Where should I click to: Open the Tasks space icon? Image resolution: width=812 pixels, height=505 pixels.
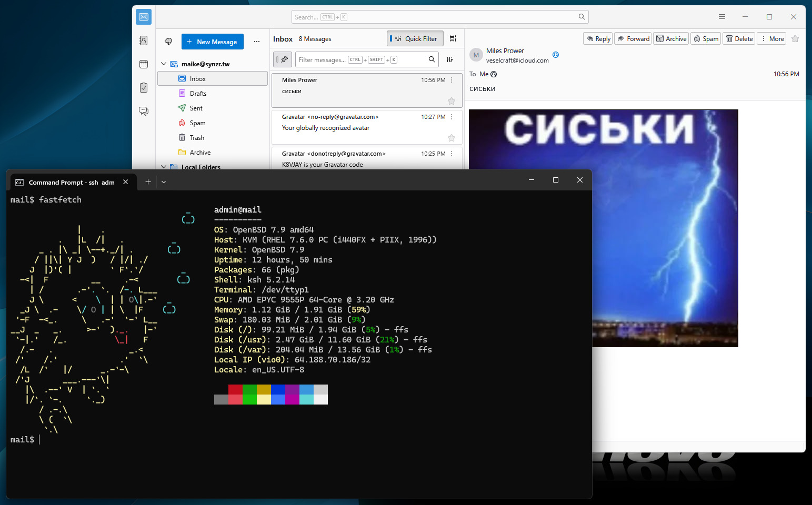tap(144, 87)
